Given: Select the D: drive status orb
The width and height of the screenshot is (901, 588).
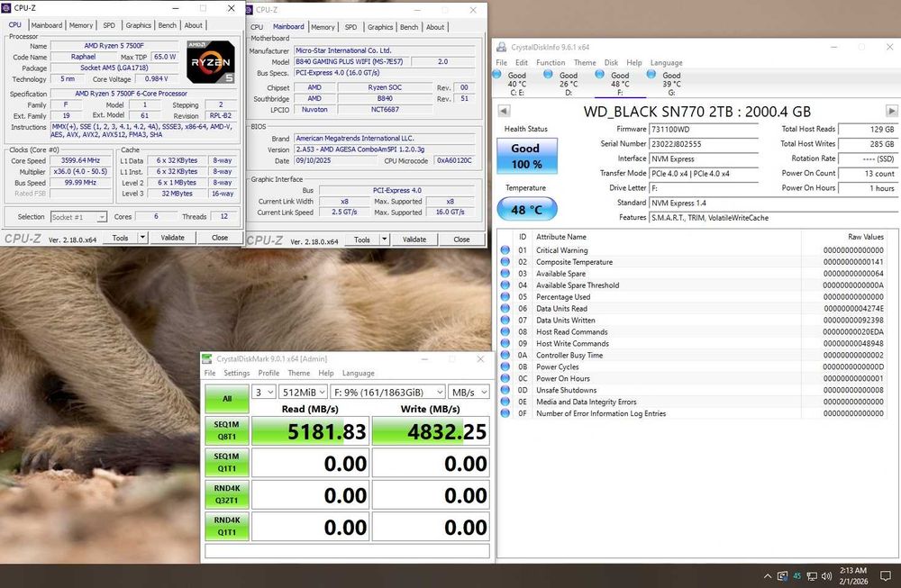Looking at the screenshot, I should point(548,74).
